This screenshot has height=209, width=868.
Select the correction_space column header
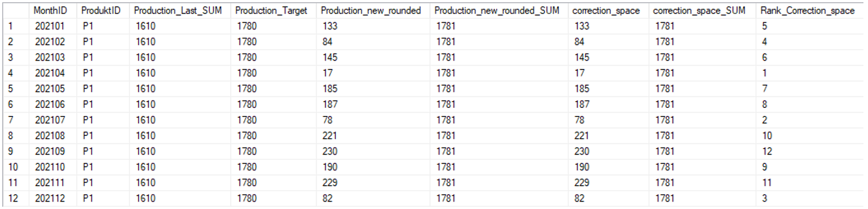(608, 11)
